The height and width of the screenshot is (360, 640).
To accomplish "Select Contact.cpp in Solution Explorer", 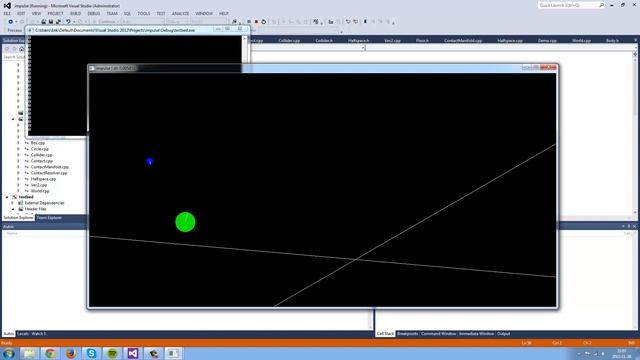I will [42, 161].
